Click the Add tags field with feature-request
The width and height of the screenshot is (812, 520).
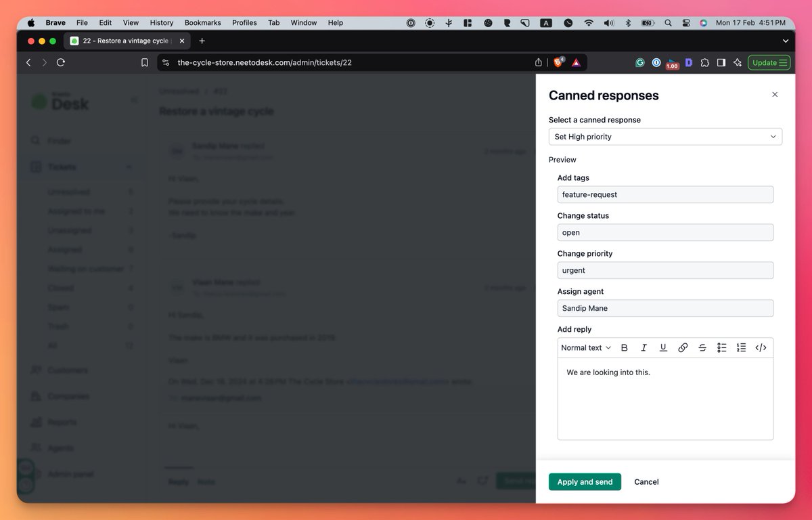pos(665,194)
